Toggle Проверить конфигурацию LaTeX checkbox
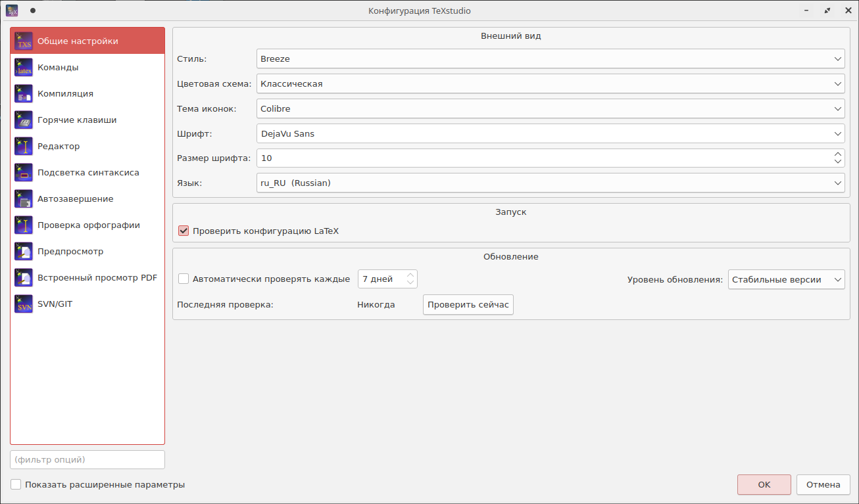This screenshot has width=859, height=504. (x=184, y=231)
